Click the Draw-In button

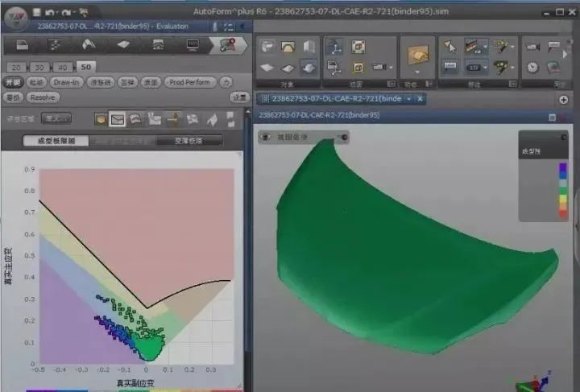pyautogui.click(x=67, y=82)
